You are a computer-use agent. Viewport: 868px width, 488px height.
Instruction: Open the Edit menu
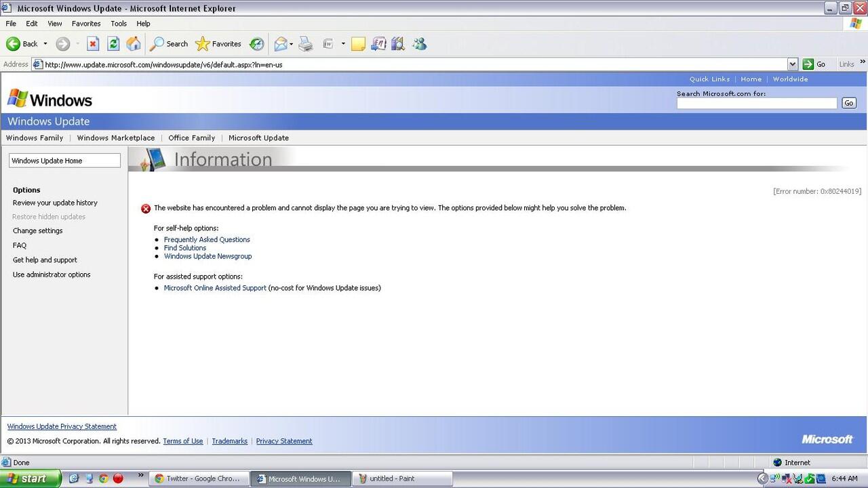[32, 24]
